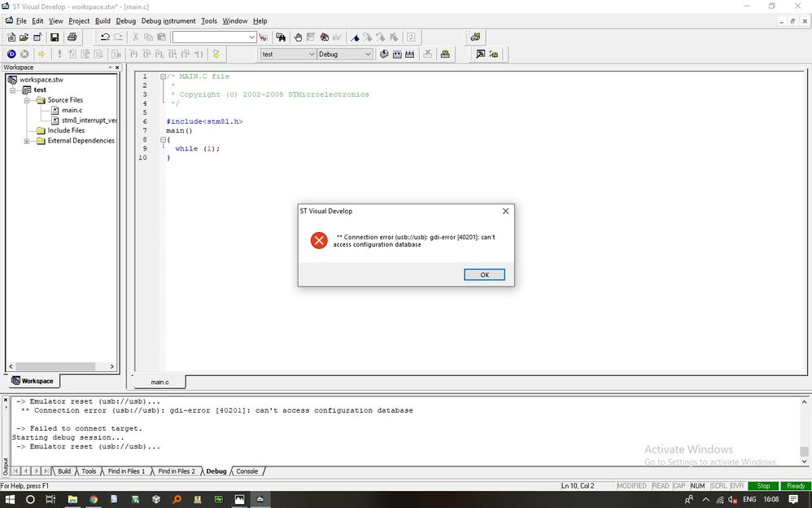Click the yellow arrow Run icon
Image resolution: width=812 pixels, height=508 pixels.
click(x=42, y=54)
